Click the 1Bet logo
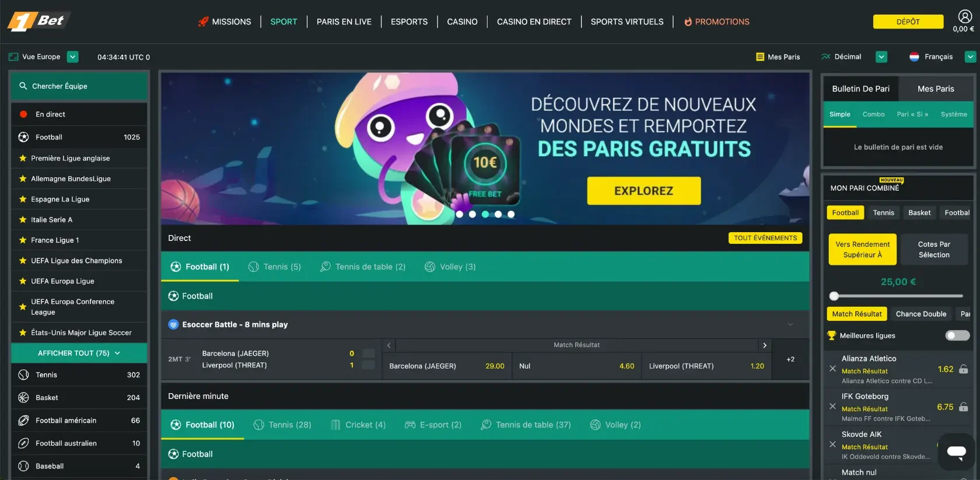 click(x=37, y=21)
